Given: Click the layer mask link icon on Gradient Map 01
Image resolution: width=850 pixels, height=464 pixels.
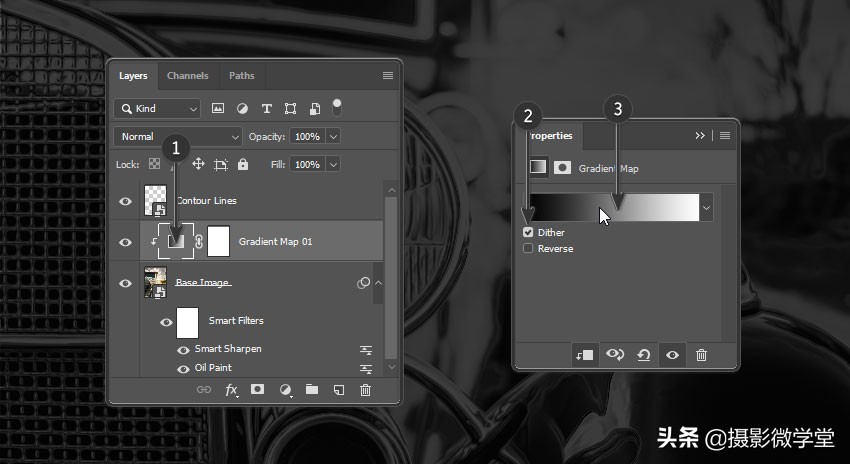Looking at the screenshot, I should coord(199,242).
